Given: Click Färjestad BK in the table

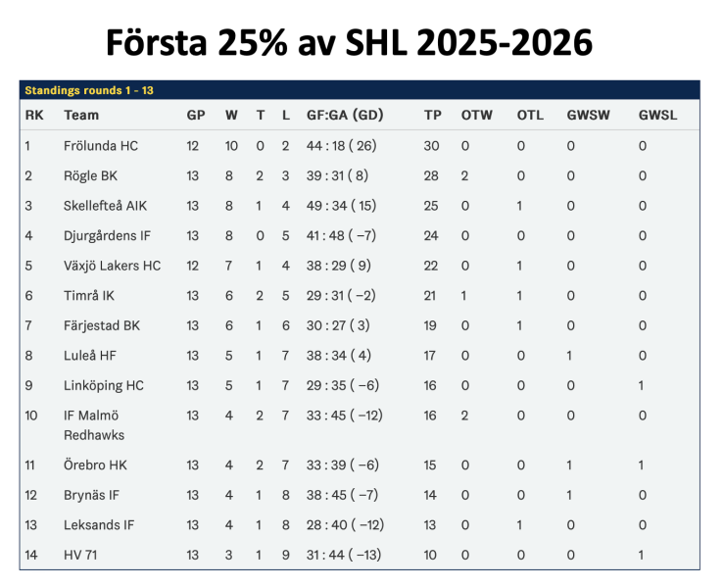Looking at the screenshot, I should coord(102,325).
